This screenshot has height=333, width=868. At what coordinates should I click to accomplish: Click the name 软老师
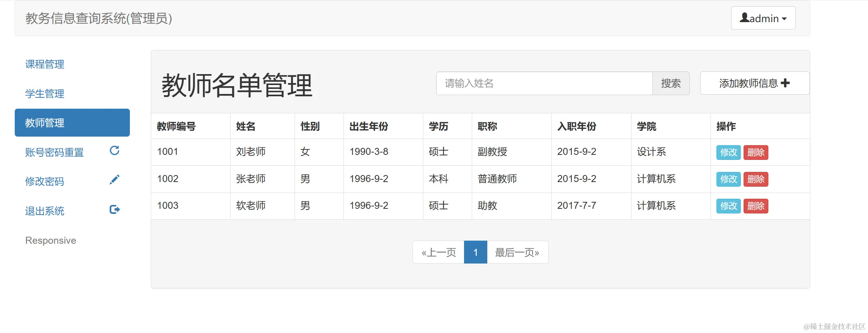click(251, 206)
